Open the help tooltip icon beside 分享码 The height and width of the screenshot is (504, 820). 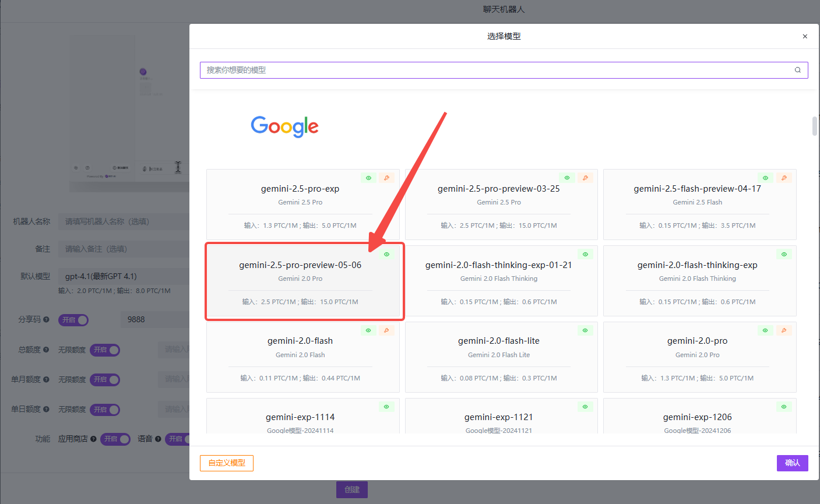(46, 319)
